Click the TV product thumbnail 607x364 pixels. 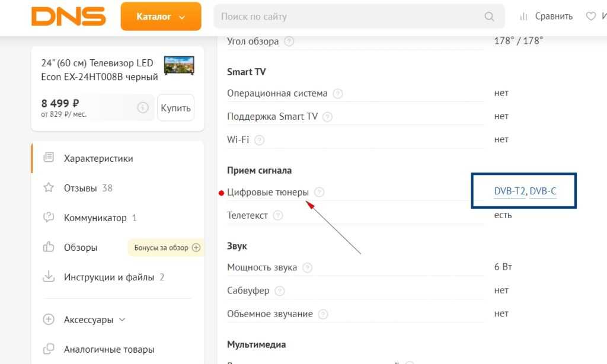pos(179,65)
